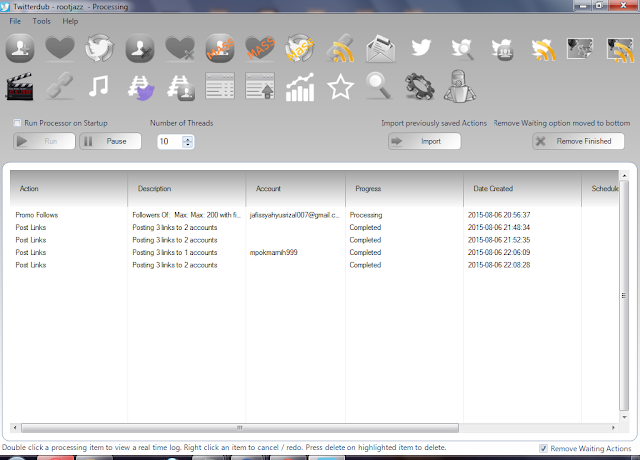This screenshot has width=640, height=460.
Task: Toggle Run Processor on Startup checkbox
Action: tap(17, 123)
